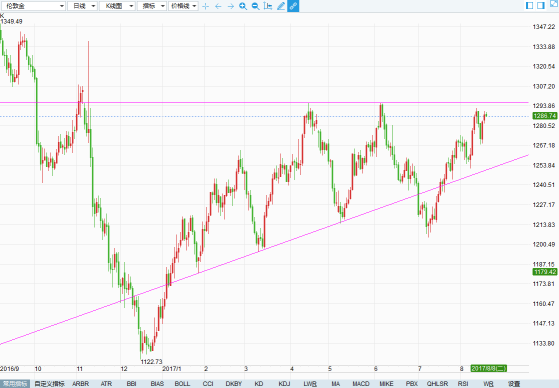Expand chart to fullscreen icon
Image resolution: width=559 pixels, height=388 pixels.
(554, 4)
